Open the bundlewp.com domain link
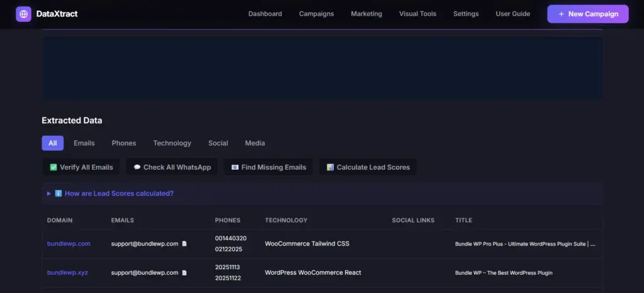This screenshot has height=293, width=644. pyautogui.click(x=69, y=244)
